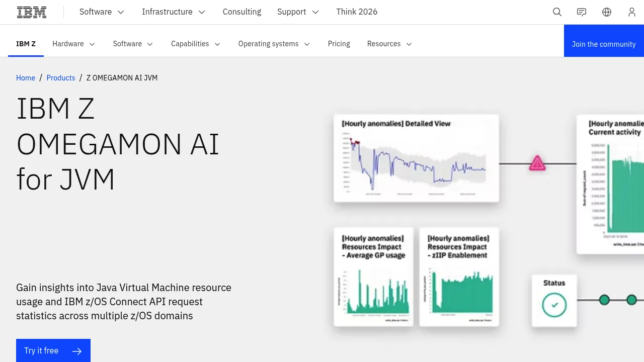Viewport: 644px width, 362px height.
Task: Click the green Status checkmark icon
Action: tap(554, 305)
